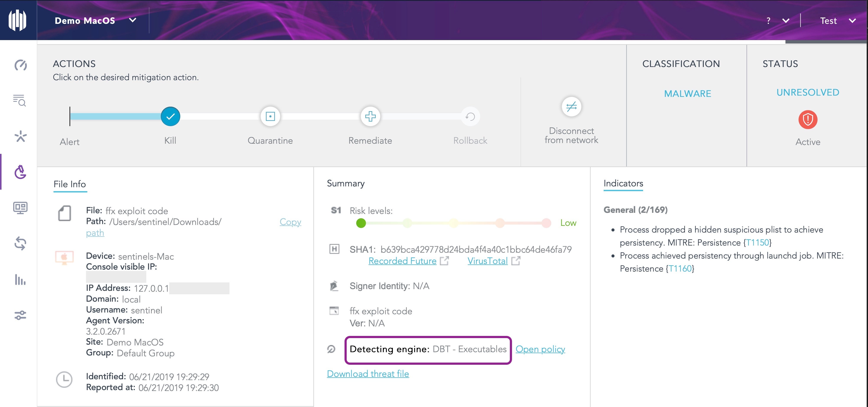Image resolution: width=868 pixels, height=407 pixels.
Task: Open the network monitors sidebar icon
Action: click(20, 208)
